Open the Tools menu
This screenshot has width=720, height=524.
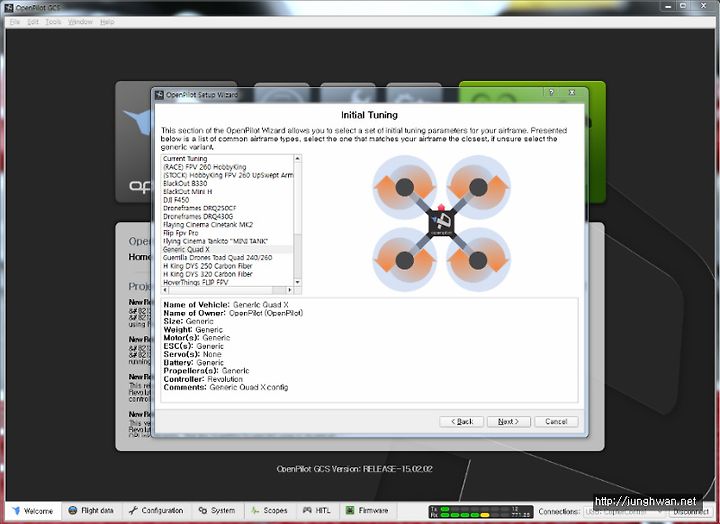point(53,22)
